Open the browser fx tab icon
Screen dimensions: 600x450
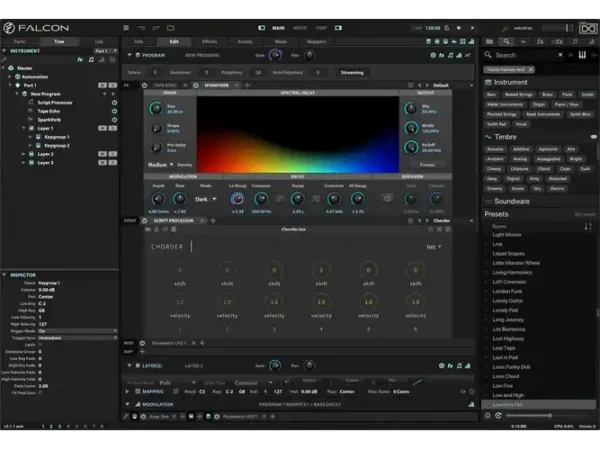click(540, 41)
